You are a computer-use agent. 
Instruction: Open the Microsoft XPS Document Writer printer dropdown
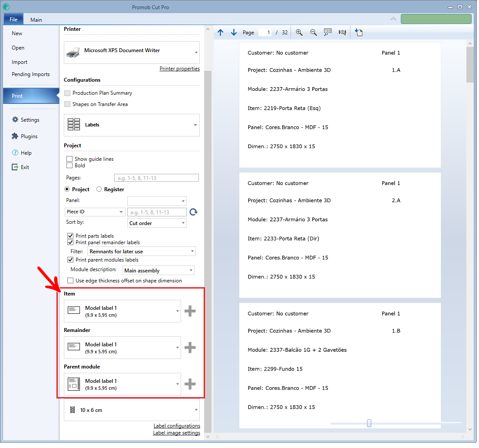pyautogui.click(x=132, y=53)
